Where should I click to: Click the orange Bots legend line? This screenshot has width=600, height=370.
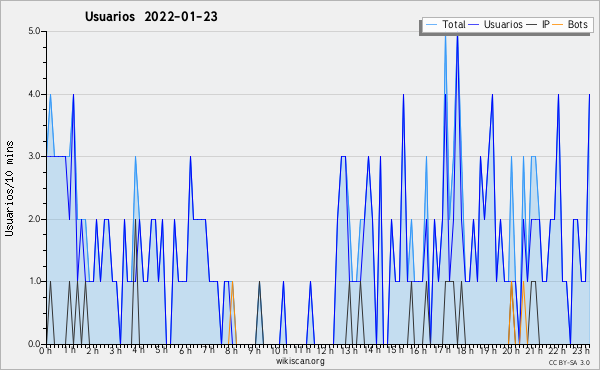click(x=558, y=24)
